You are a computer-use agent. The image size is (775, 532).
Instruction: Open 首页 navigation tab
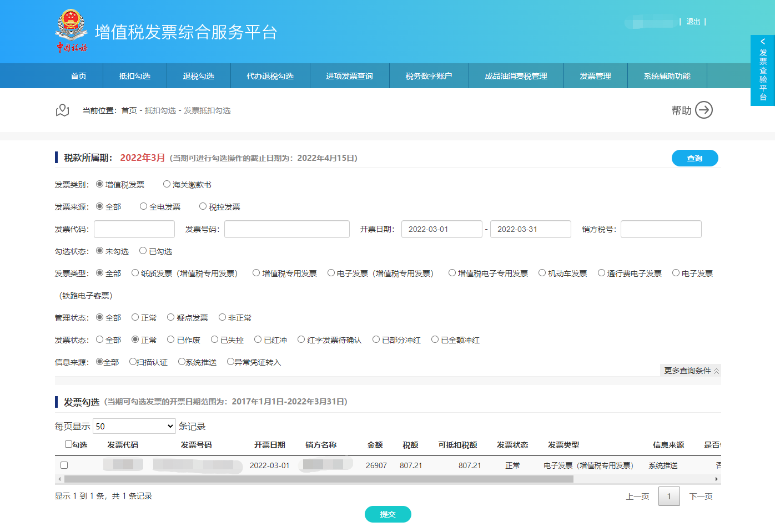[79, 76]
